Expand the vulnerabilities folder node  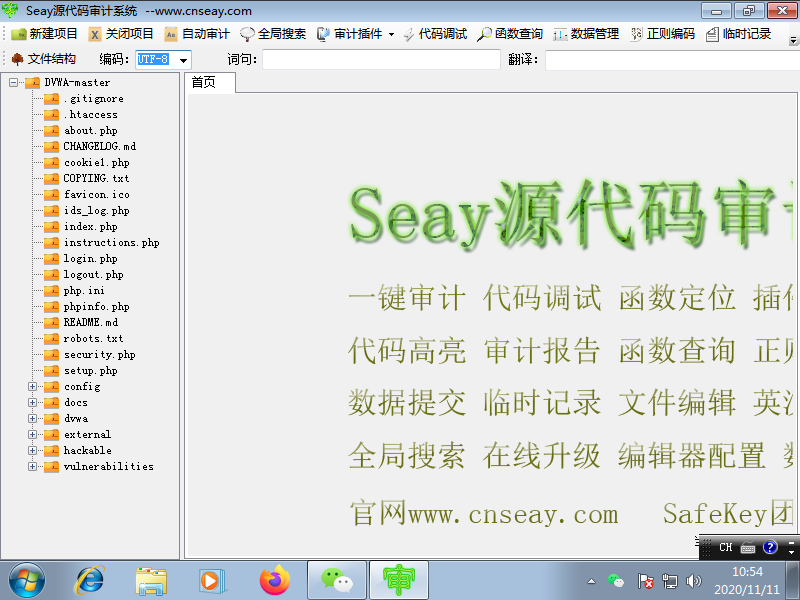click(30, 466)
